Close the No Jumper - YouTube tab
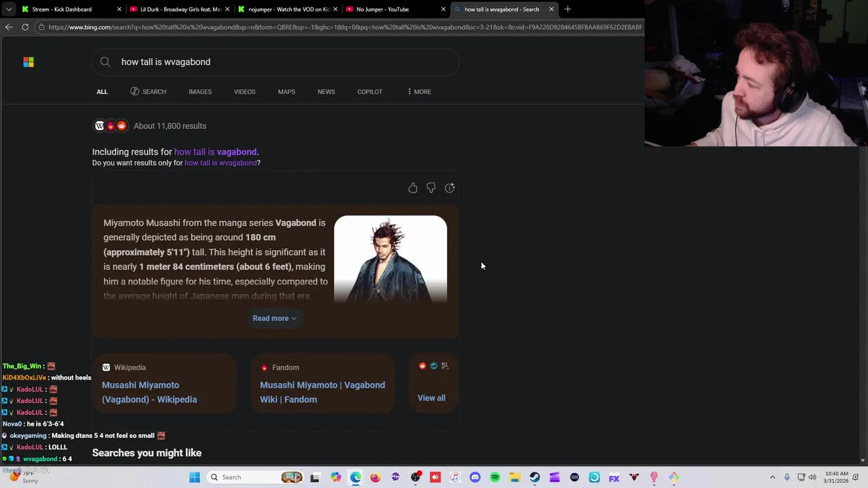Screen dimensions: 868x488 [443, 9]
